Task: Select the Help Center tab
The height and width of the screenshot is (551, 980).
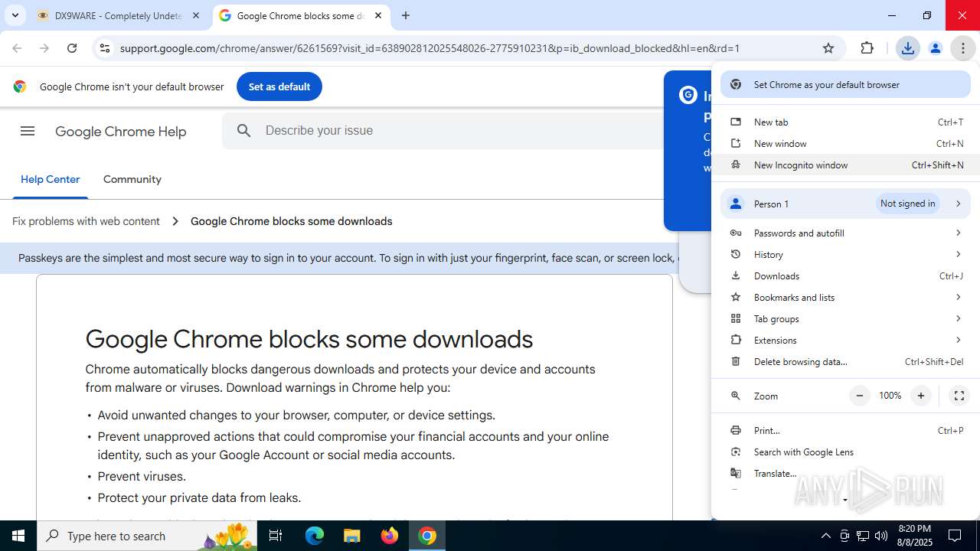Action: [51, 179]
